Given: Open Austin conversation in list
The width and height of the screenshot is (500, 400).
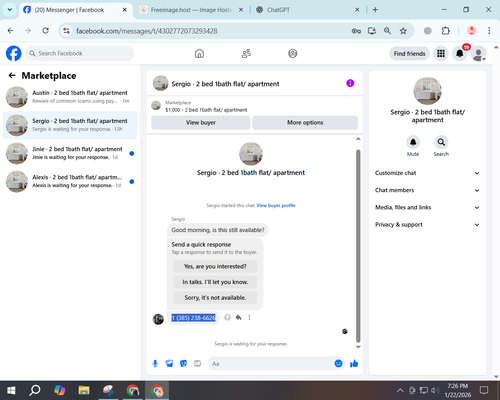Looking at the screenshot, I should (70, 97).
